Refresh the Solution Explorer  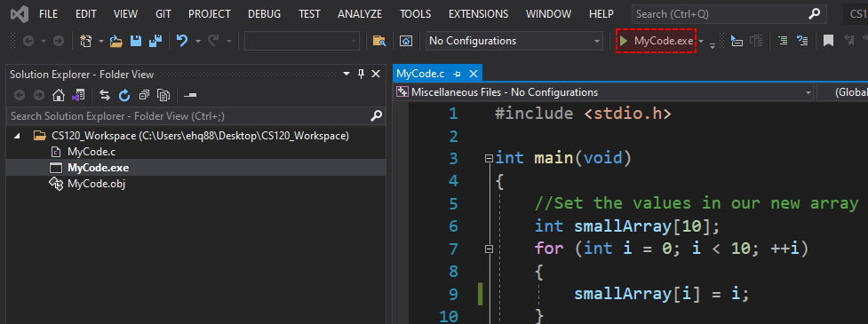click(124, 96)
